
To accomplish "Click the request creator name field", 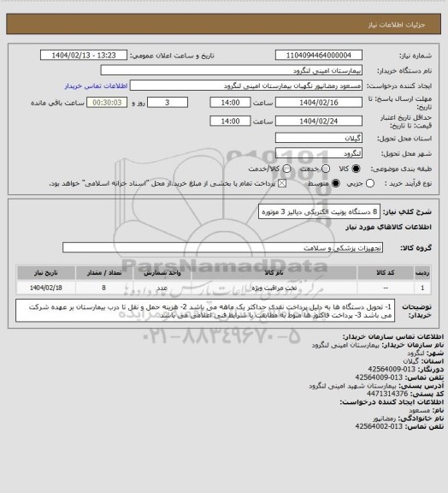I will click(x=246, y=86).
